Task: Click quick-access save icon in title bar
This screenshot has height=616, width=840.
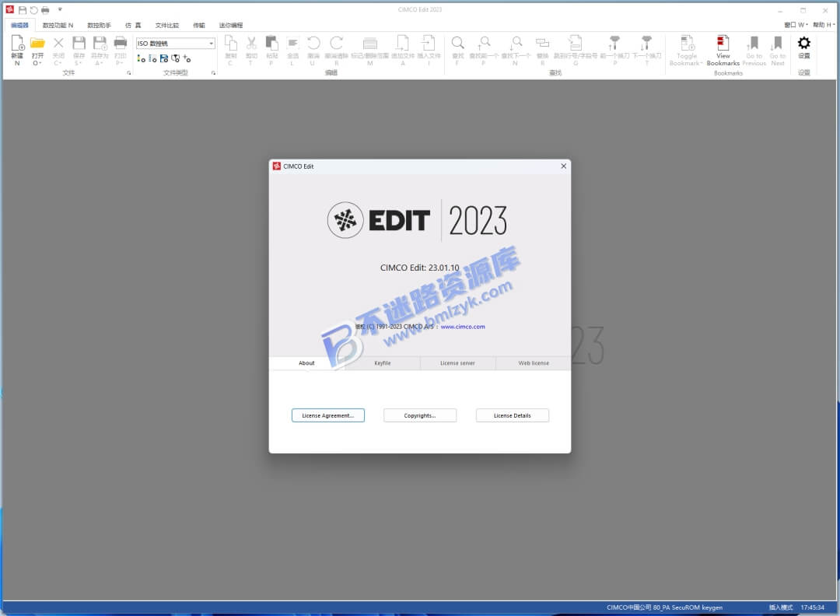Action: (x=23, y=9)
